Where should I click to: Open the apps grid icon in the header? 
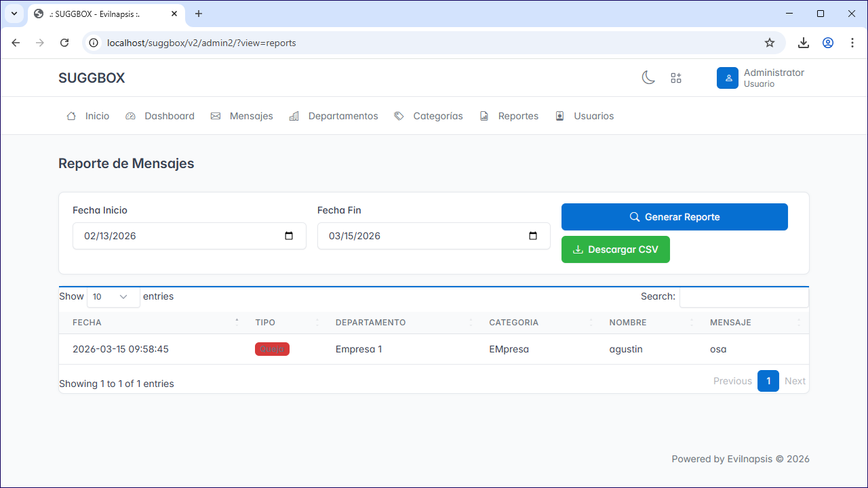tap(676, 78)
